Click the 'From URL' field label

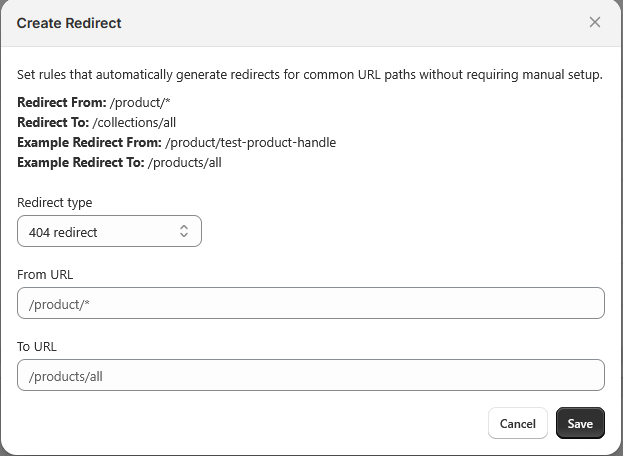click(45, 274)
